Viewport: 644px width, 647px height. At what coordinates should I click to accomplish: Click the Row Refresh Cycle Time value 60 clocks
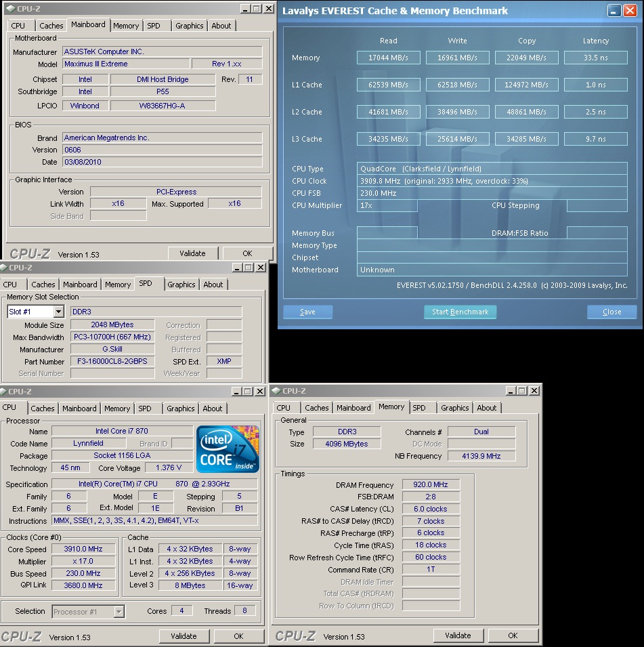pyautogui.click(x=431, y=557)
